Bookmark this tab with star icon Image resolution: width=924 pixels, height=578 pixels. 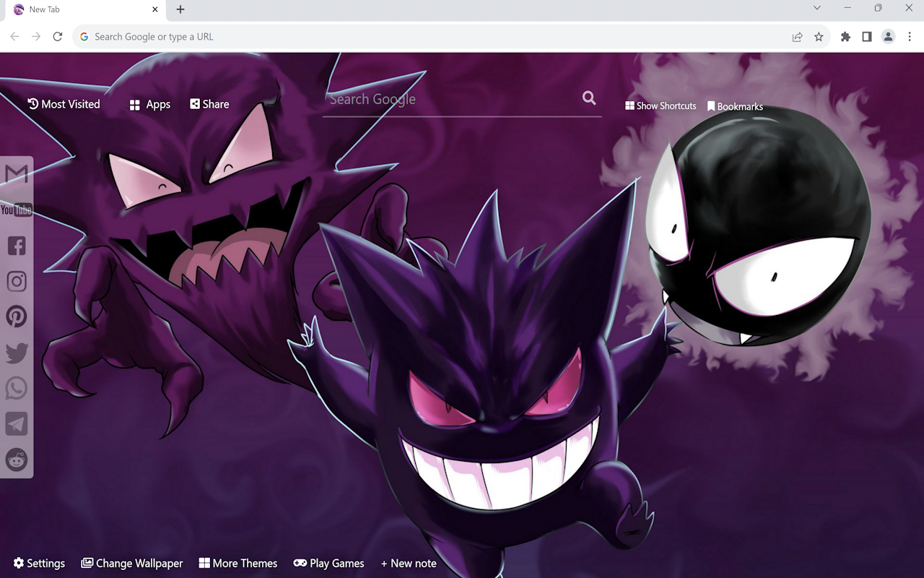click(819, 37)
